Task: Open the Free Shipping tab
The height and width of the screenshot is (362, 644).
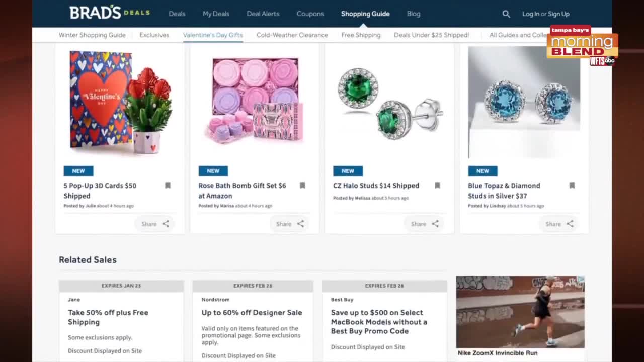Action: (x=361, y=35)
